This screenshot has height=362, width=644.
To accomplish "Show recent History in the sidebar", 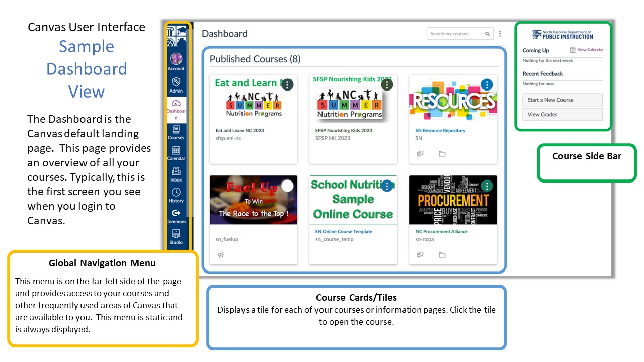I will pyautogui.click(x=176, y=195).
